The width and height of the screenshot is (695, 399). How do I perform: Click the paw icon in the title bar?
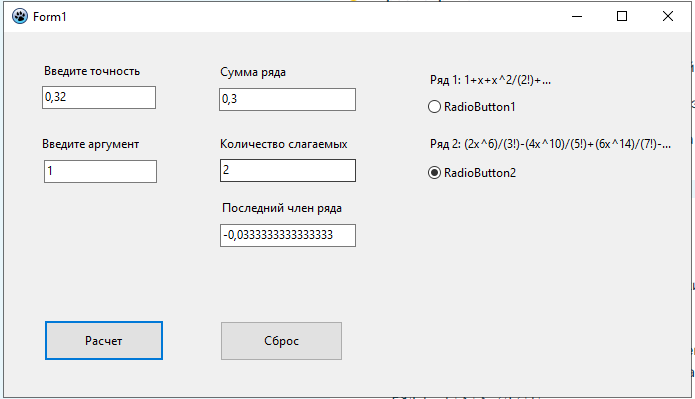coord(20,16)
